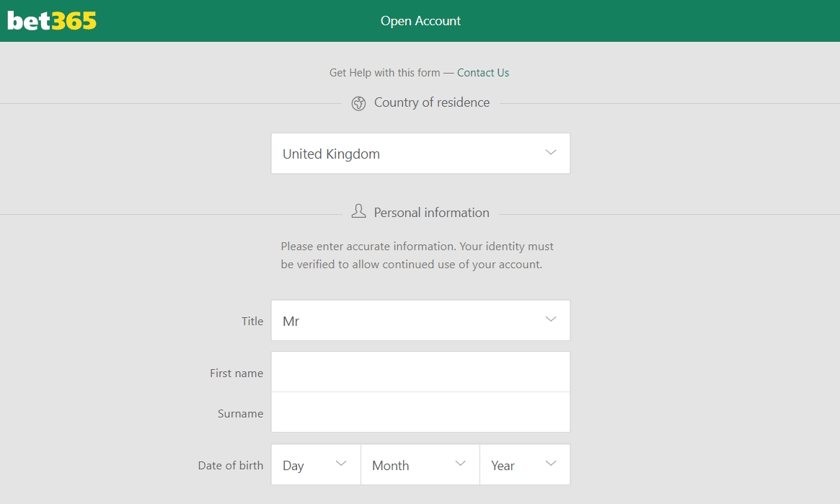This screenshot has width=840, height=504.
Task: Click the Personal information section heading
Action: point(431,213)
